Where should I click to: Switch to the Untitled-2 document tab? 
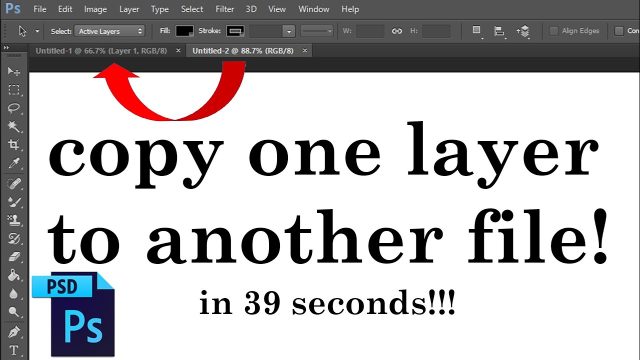click(x=243, y=51)
